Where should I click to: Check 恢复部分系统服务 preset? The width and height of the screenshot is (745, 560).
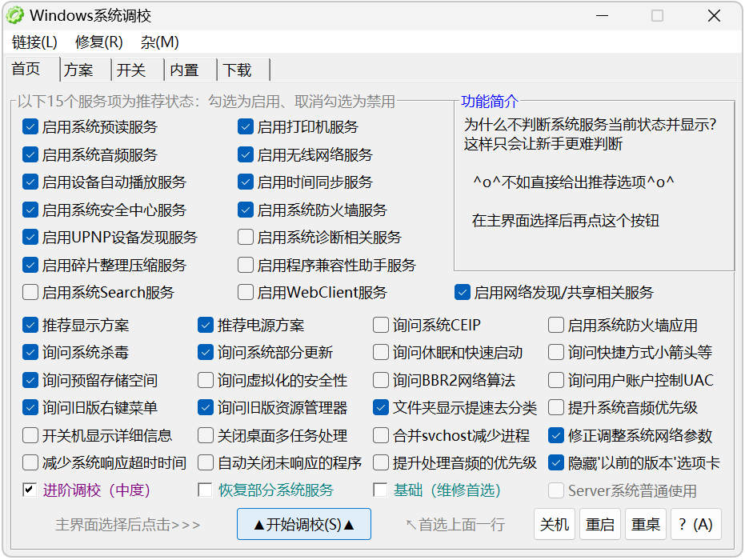coord(205,490)
